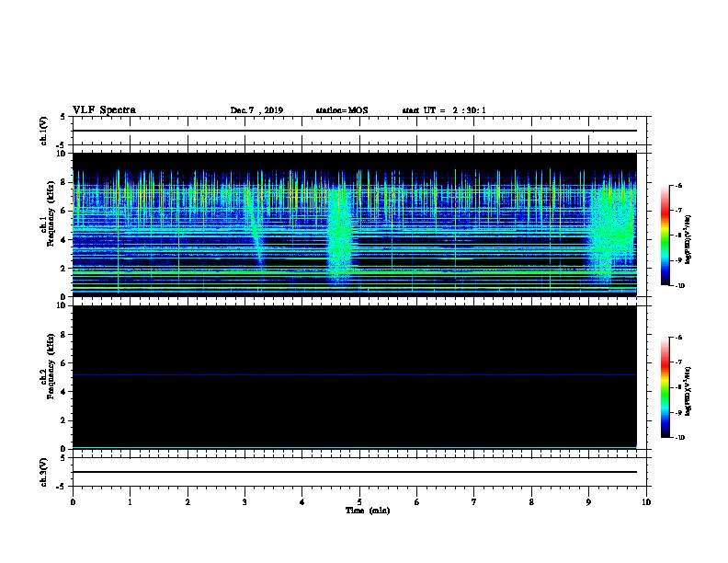
Task: Click the time axis tick label "10"
Action: tap(646, 502)
